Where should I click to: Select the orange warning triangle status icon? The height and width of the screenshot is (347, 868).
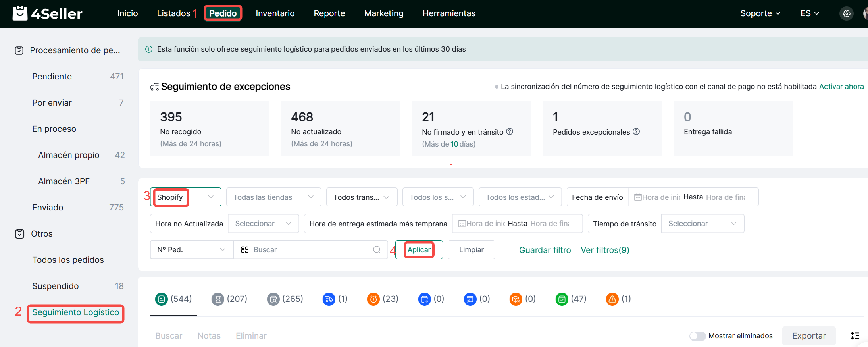point(612,299)
